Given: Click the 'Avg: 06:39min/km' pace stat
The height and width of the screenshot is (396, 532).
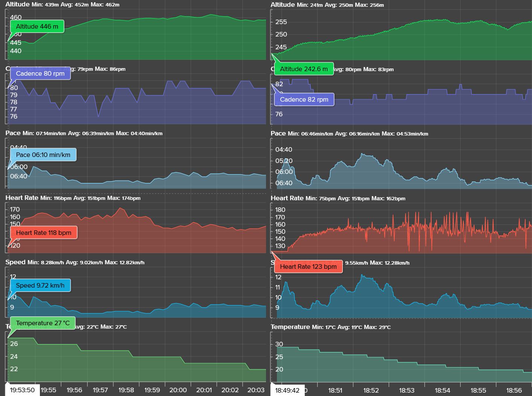Looking at the screenshot, I should pyautogui.click(x=91, y=133).
